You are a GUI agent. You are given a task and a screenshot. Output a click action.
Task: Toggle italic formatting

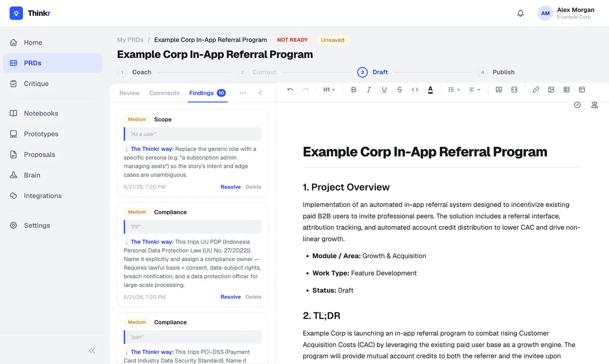[369, 90]
